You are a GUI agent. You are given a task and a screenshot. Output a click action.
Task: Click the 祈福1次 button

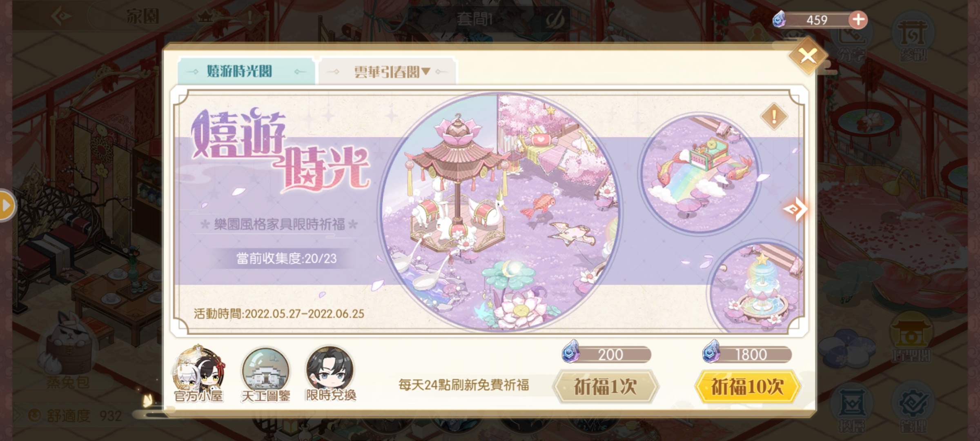pyautogui.click(x=606, y=386)
